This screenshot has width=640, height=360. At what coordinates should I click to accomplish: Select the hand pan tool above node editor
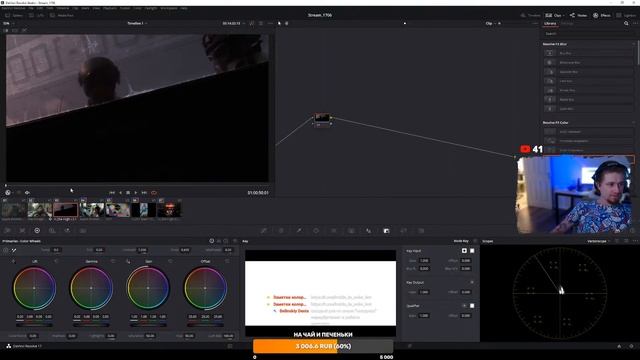pos(287,23)
